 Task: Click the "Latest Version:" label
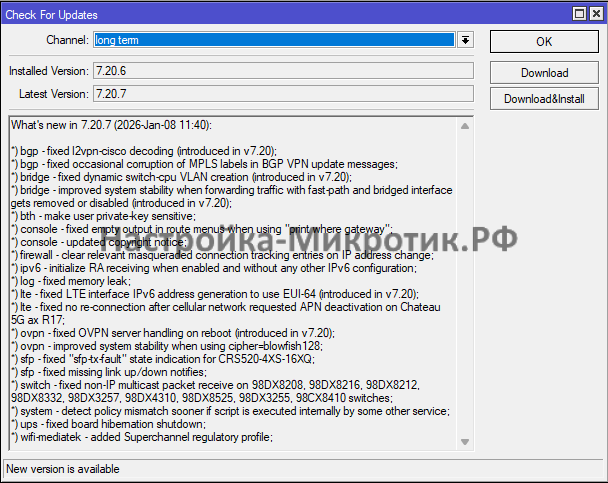click(54, 94)
